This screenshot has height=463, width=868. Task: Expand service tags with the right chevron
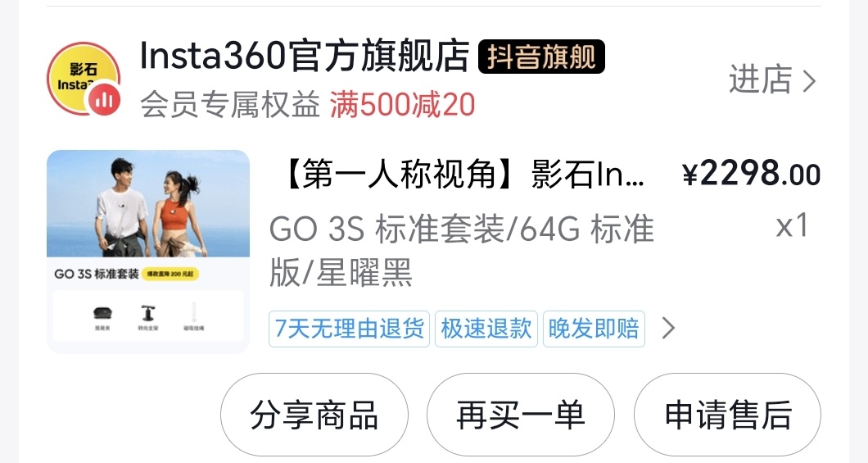[669, 328]
